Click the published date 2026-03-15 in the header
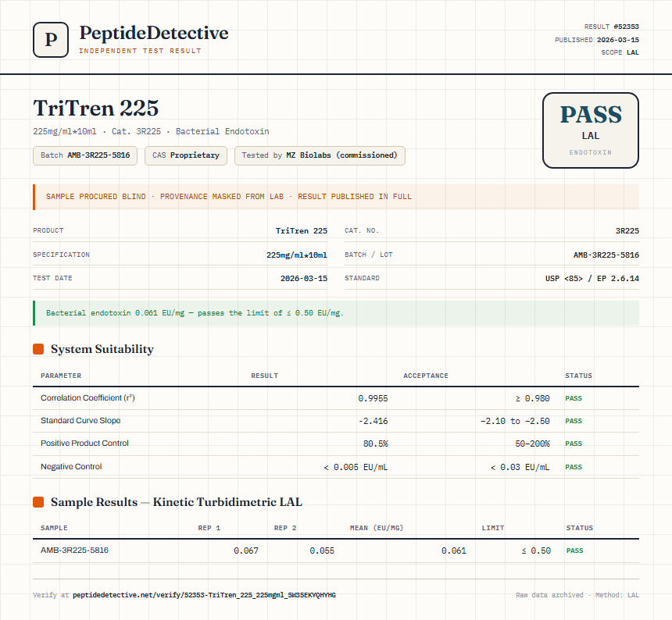The height and width of the screenshot is (620, 672). (x=618, y=40)
